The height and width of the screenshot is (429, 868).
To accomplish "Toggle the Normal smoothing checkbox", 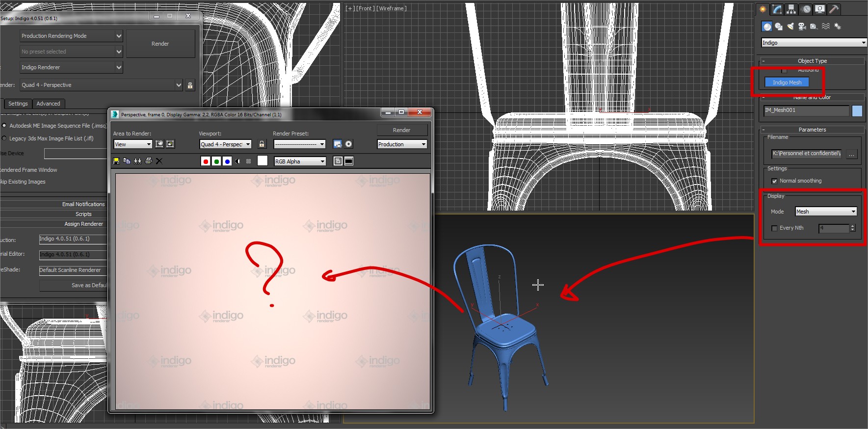I will (774, 181).
